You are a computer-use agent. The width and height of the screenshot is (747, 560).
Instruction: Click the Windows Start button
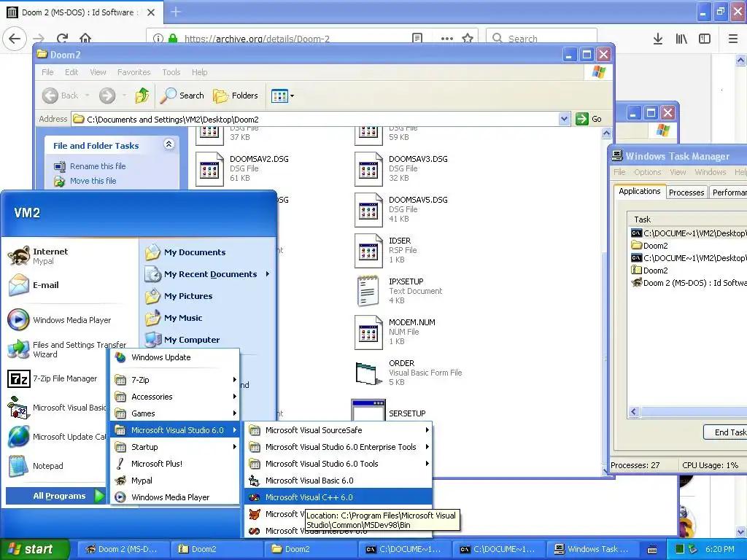pos(34,549)
